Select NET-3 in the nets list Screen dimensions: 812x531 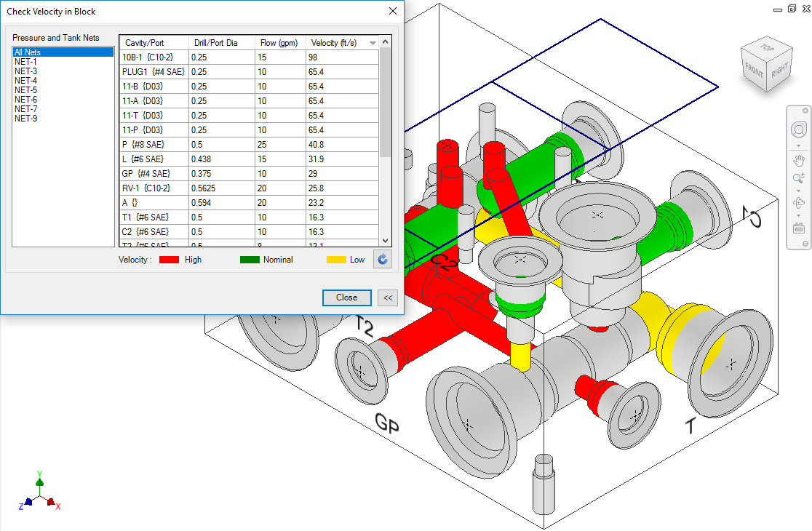(x=26, y=71)
